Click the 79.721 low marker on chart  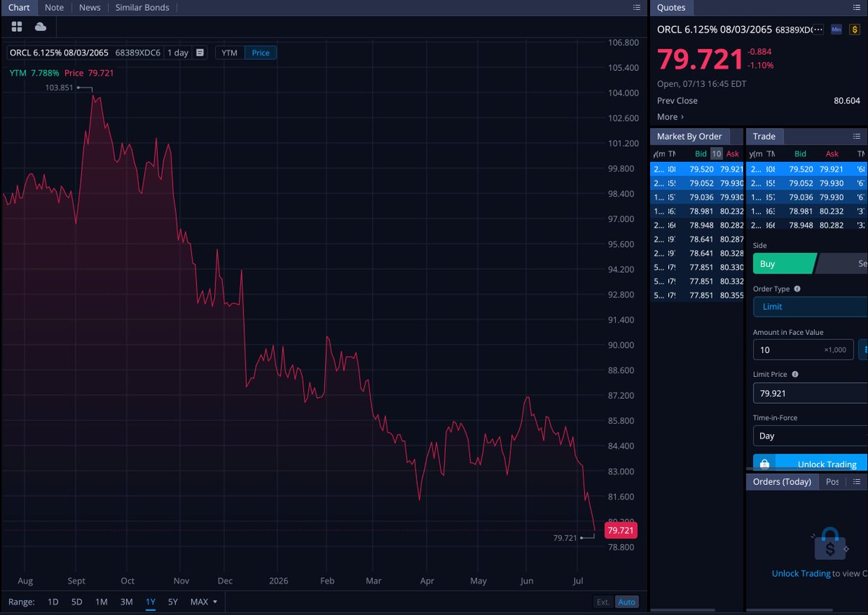pyautogui.click(x=565, y=538)
